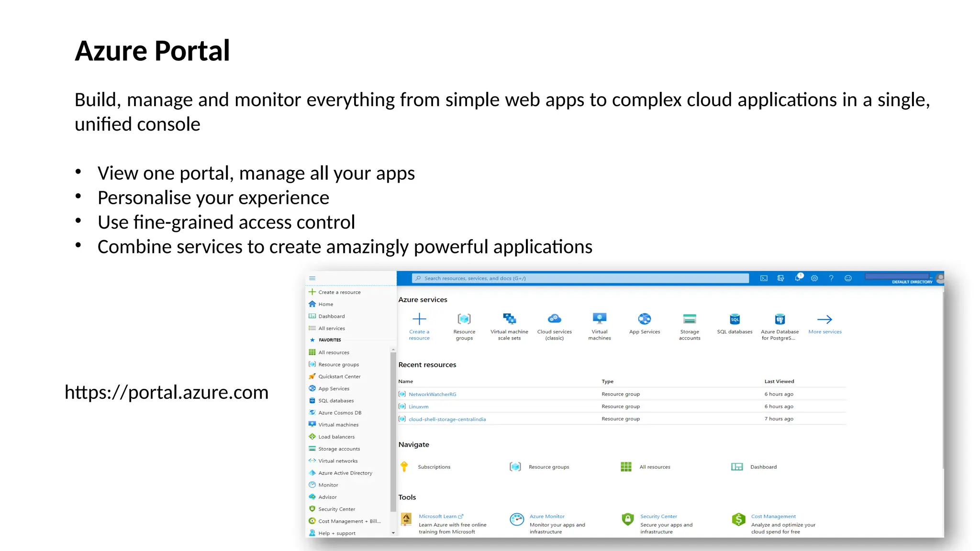
Task: Open the Azure Monitor tool icon
Action: tap(517, 519)
